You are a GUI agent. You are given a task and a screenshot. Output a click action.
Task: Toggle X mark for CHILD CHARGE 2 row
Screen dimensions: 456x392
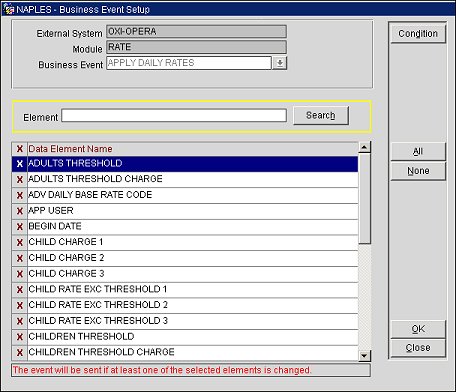(20, 258)
